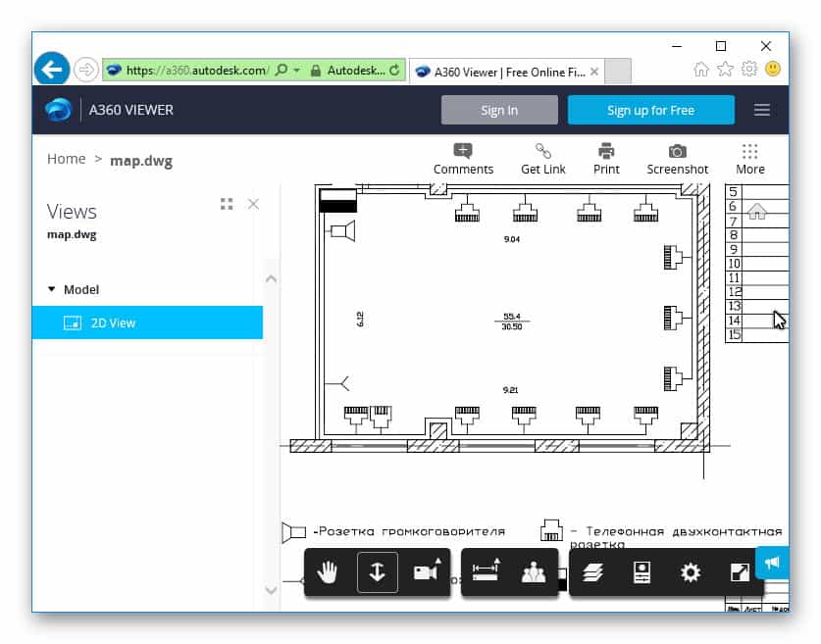Image resolution: width=821 pixels, height=644 pixels.
Task: Expand the More options menu
Action: (x=749, y=159)
